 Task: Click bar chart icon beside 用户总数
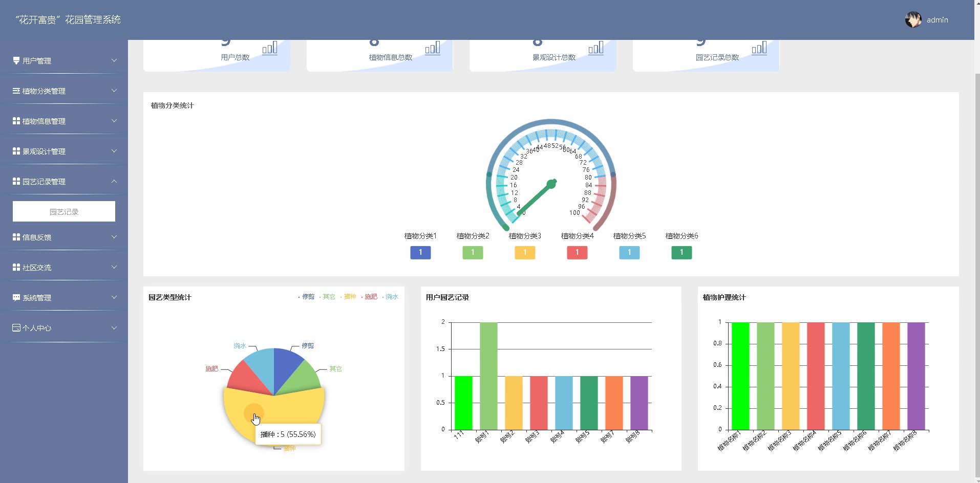[270, 48]
